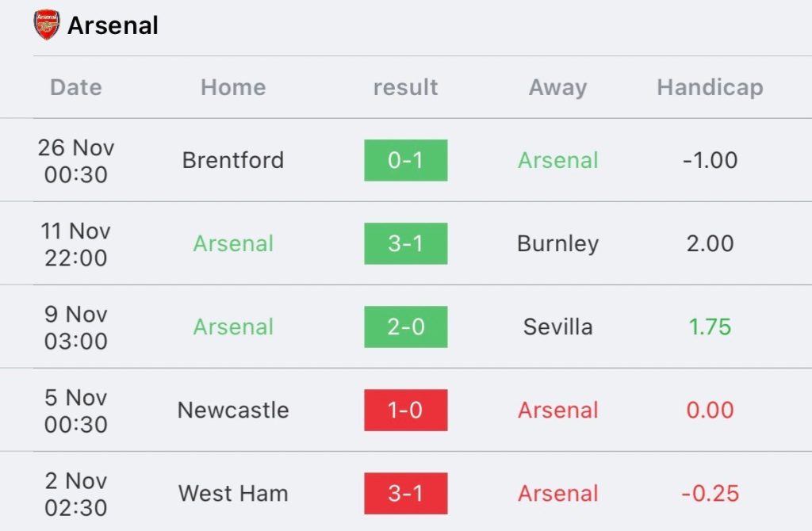This screenshot has height=531, width=812.
Task: Open Sevilla team link
Action: [x=557, y=327]
